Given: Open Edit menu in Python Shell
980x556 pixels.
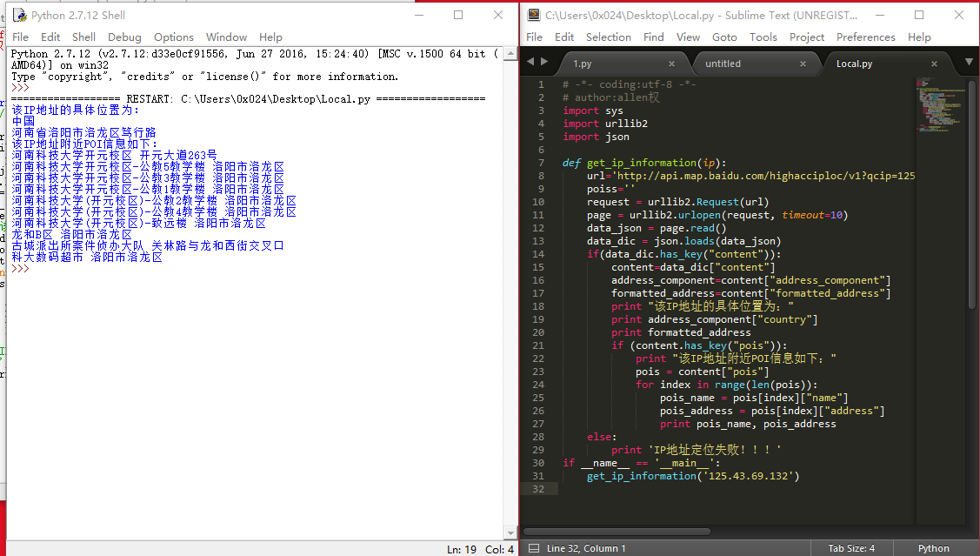Looking at the screenshot, I should [x=50, y=37].
